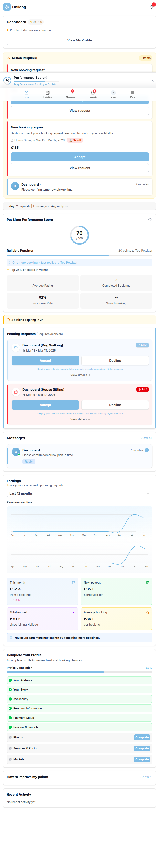The height and width of the screenshot is (868, 156).
Task: Open the notifications bell
Action: coord(151,7)
